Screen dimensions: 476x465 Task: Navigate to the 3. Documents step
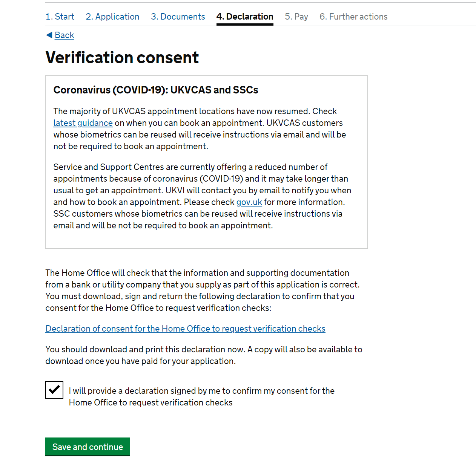pyautogui.click(x=178, y=17)
